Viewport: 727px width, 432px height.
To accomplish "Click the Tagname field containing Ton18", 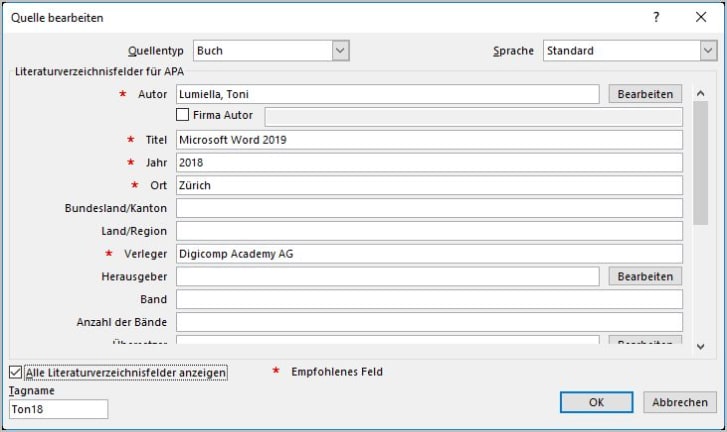I will click(58, 409).
